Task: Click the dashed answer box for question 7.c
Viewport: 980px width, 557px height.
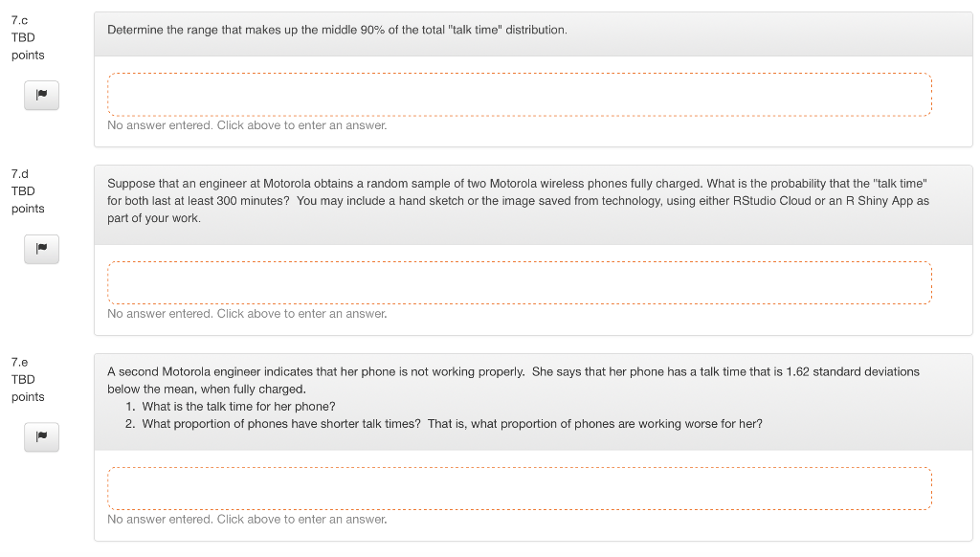Action: [519, 94]
